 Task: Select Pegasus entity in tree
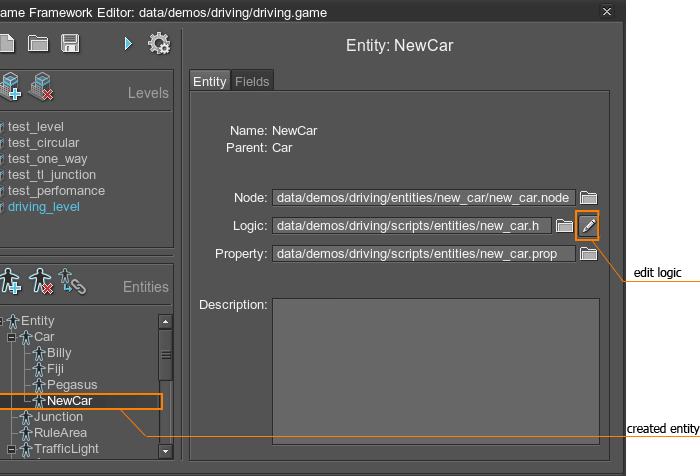[x=72, y=385]
